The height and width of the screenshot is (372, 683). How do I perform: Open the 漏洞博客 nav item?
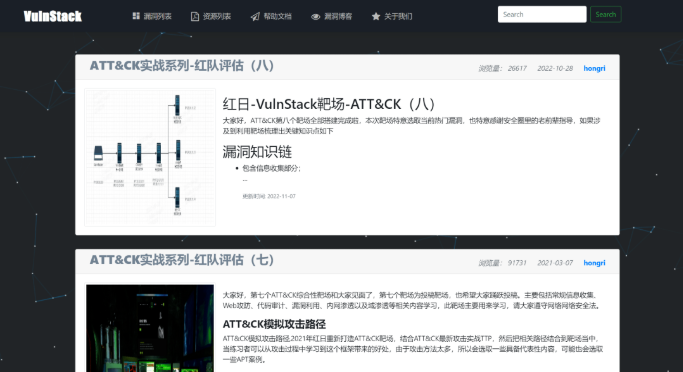point(331,17)
